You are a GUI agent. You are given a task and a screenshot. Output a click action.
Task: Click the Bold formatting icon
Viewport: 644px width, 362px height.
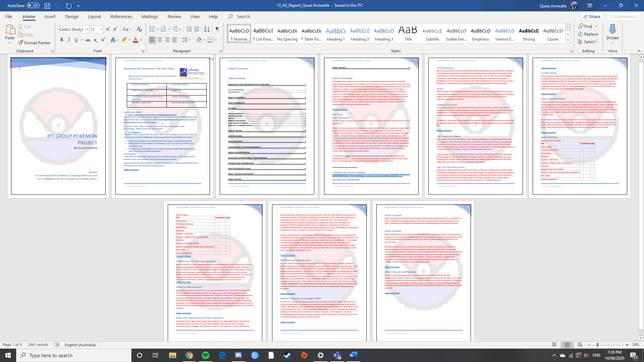coord(61,40)
